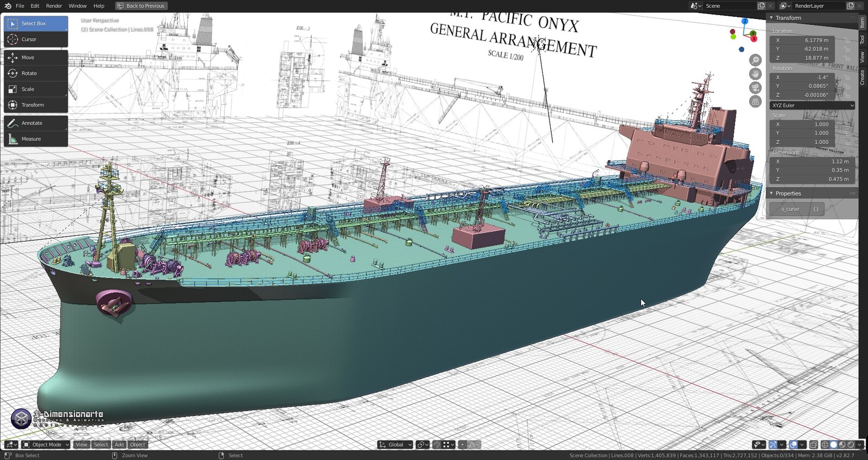
Task: Open the overlays options dropdown arrow
Action: coord(802,444)
